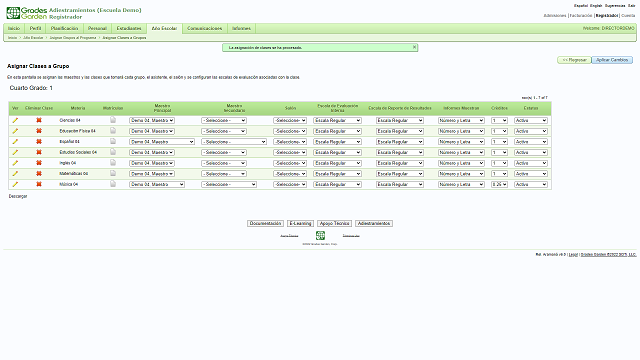
Task: Dismiss the green success notification
Action: click(x=414, y=47)
